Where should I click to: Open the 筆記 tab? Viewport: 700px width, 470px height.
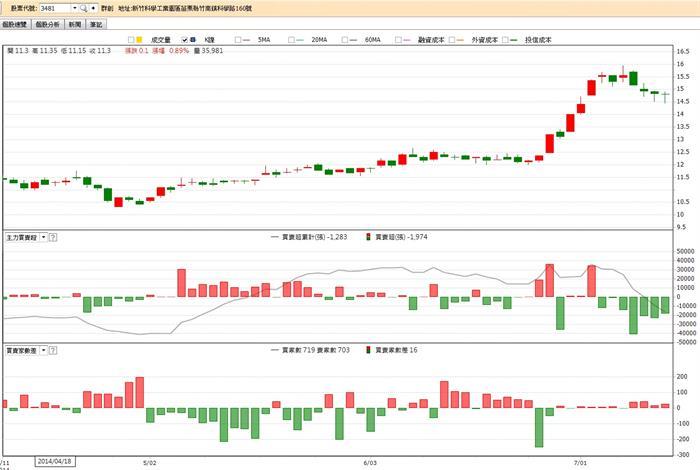pyautogui.click(x=95, y=22)
